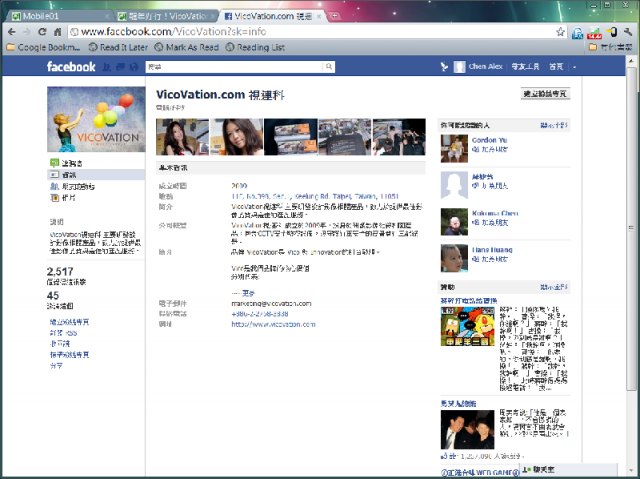Open first photo of woman in white

(182, 137)
